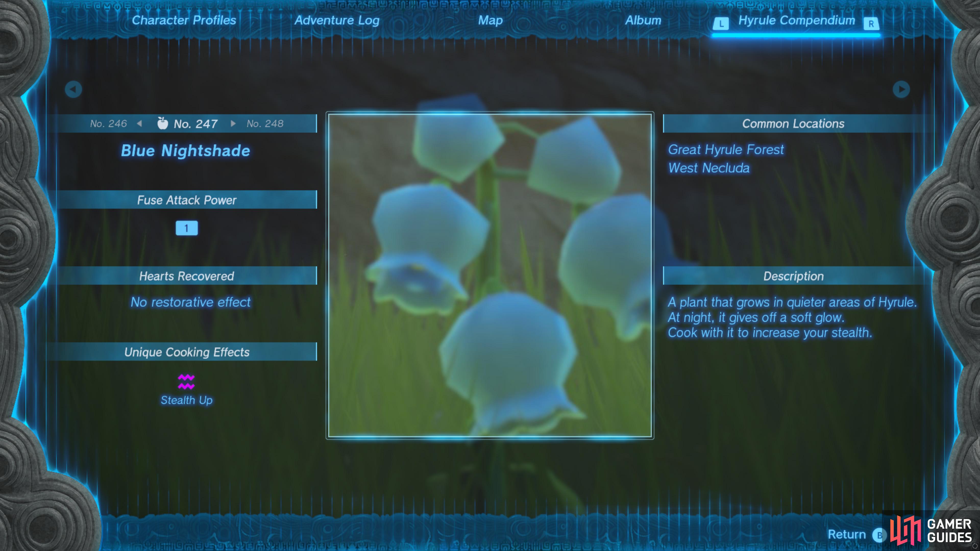The height and width of the screenshot is (551, 980).
Task: Go to the Album tab
Action: click(643, 20)
